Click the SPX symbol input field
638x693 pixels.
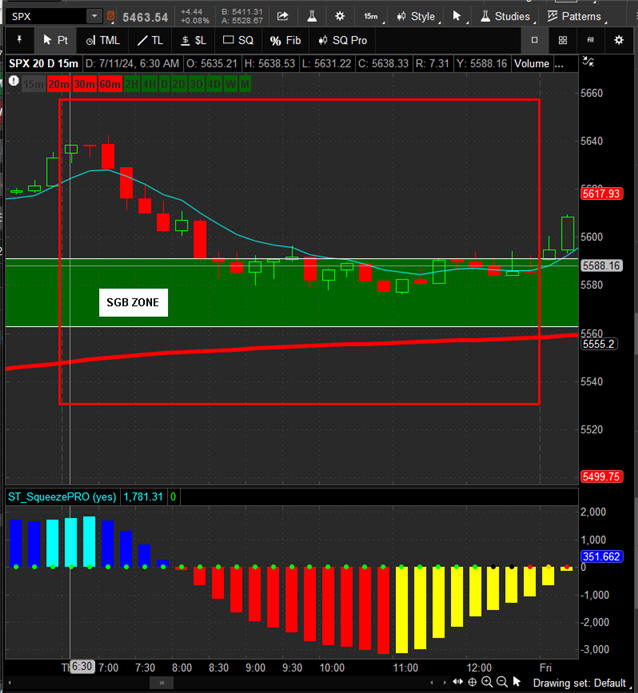coord(47,17)
